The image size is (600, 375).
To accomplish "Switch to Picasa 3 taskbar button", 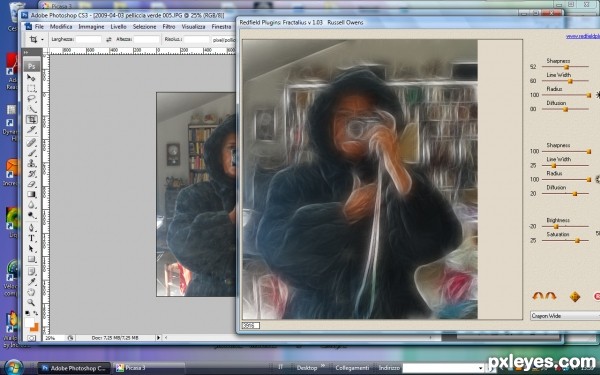I will (149, 368).
